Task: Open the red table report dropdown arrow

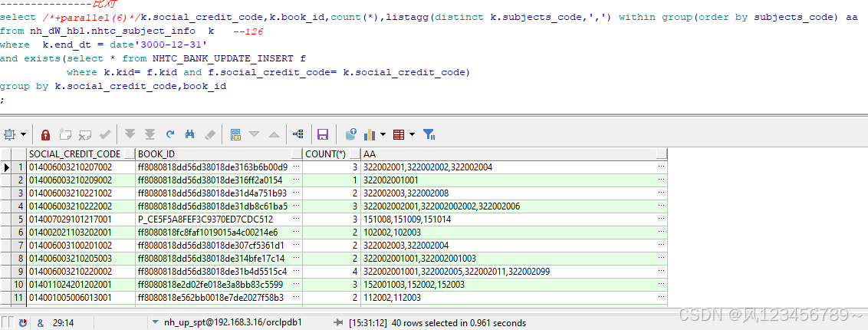Action: pyautogui.click(x=412, y=134)
